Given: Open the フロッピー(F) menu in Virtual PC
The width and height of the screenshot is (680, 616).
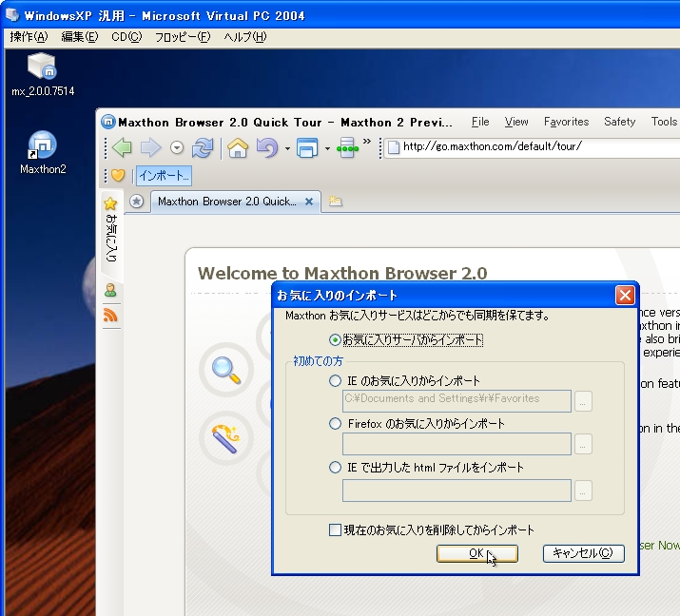Looking at the screenshot, I should click(183, 37).
